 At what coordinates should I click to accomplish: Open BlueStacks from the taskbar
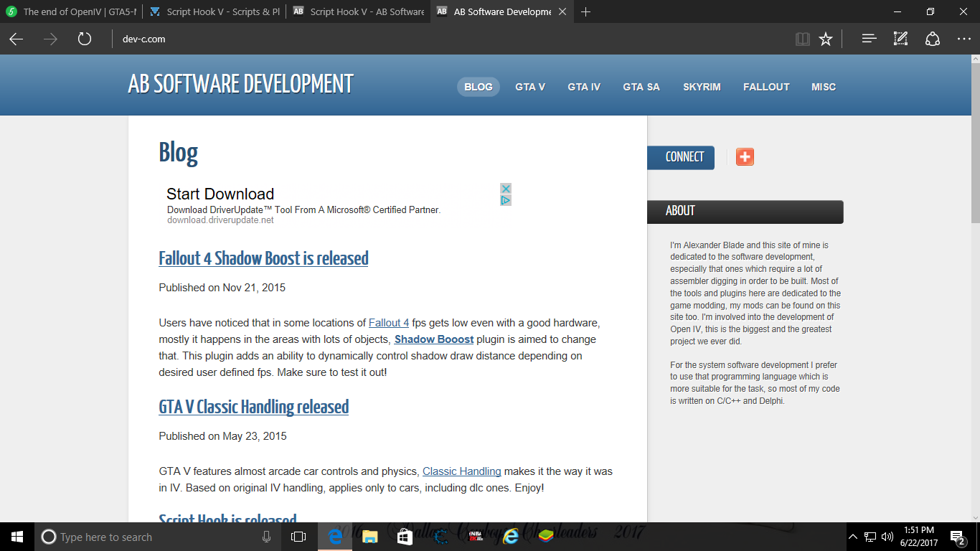click(545, 537)
